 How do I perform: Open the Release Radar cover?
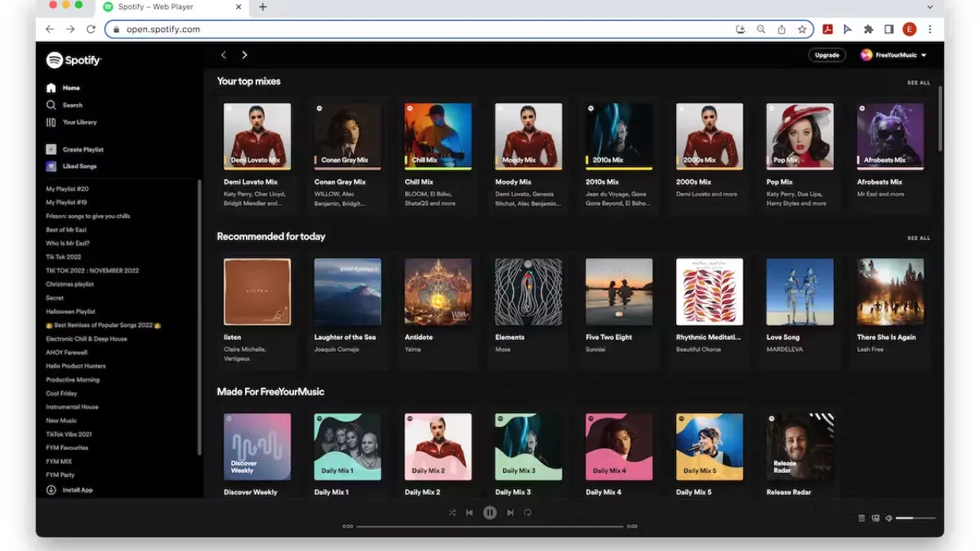[x=800, y=447]
